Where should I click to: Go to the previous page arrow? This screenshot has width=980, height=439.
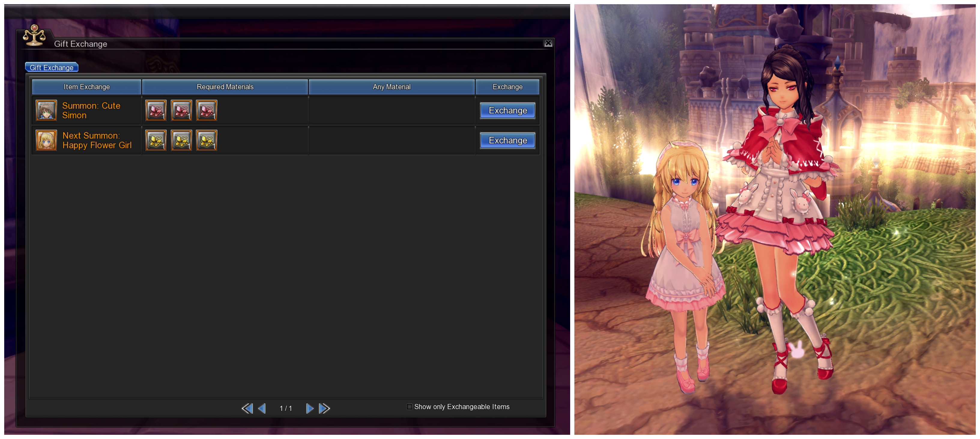[262, 409]
